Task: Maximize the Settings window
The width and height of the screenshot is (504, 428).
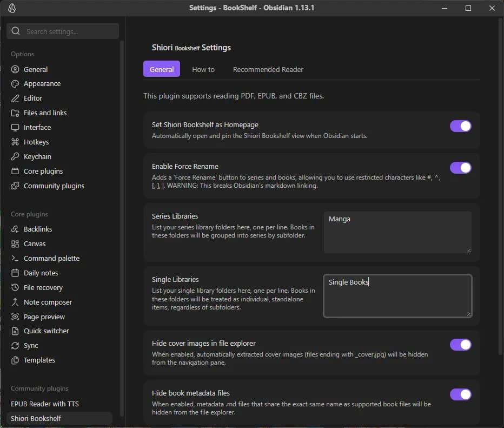Action: tap(468, 8)
